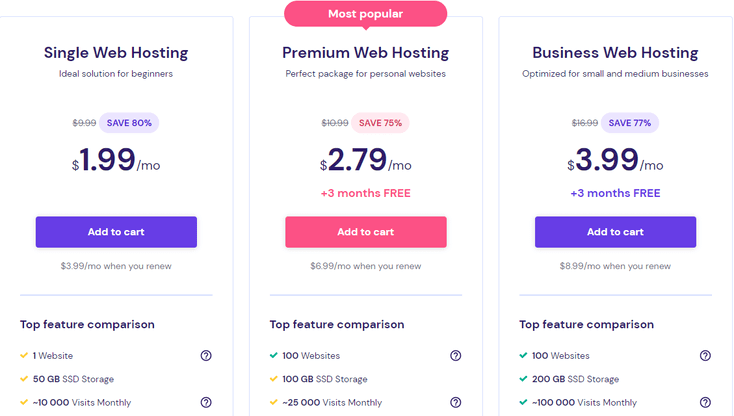Open help icon next to Business's 100 Websites
This screenshot has height=416, width=734.
[705, 356]
